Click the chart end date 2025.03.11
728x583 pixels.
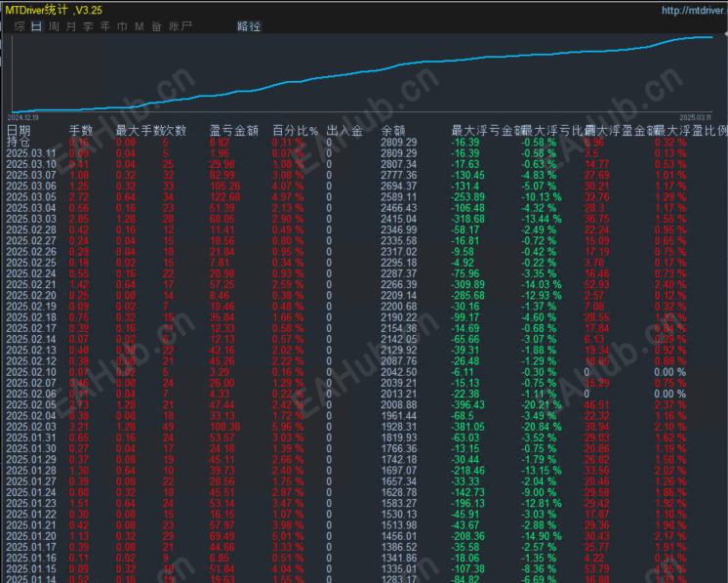[696, 117]
